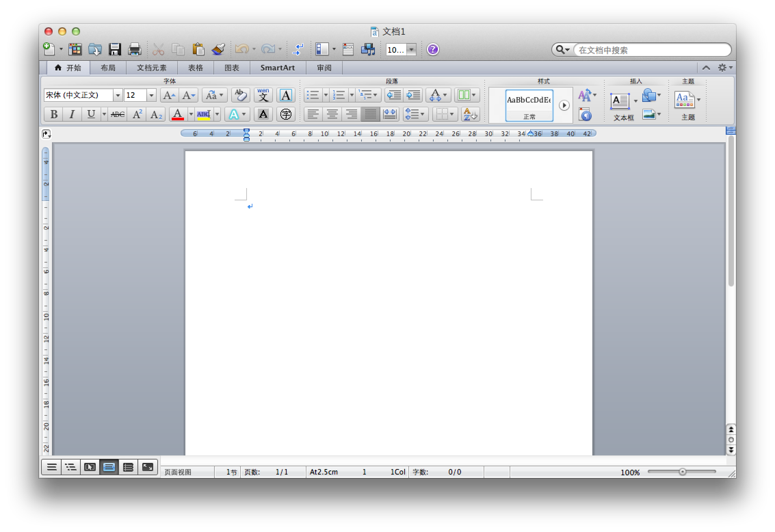Click the purple Help question mark icon
Screen dimensions: 775x532
pos(433,50)
